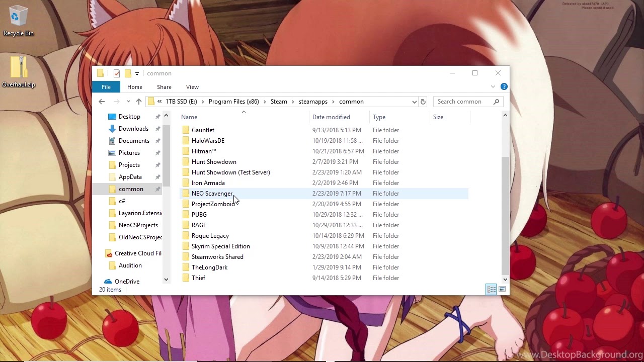Select Projects in navigation pane

coord(129,165)
